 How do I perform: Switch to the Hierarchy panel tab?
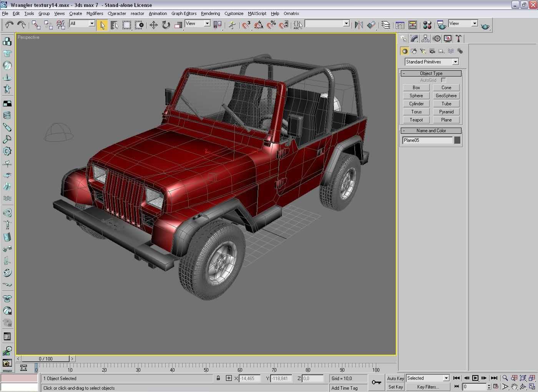425,38
